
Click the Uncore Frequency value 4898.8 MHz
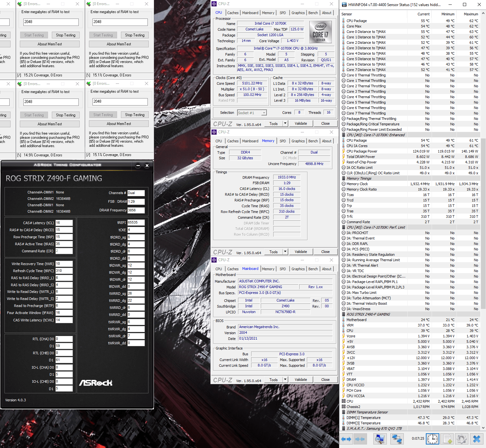[x=314, y=164]
